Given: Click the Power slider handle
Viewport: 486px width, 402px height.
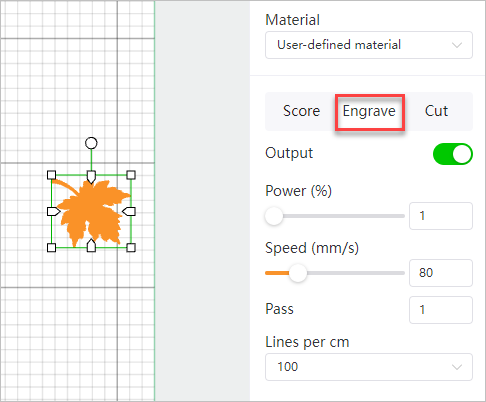Looking at the screenshot, I should click(x=274, y=216).
